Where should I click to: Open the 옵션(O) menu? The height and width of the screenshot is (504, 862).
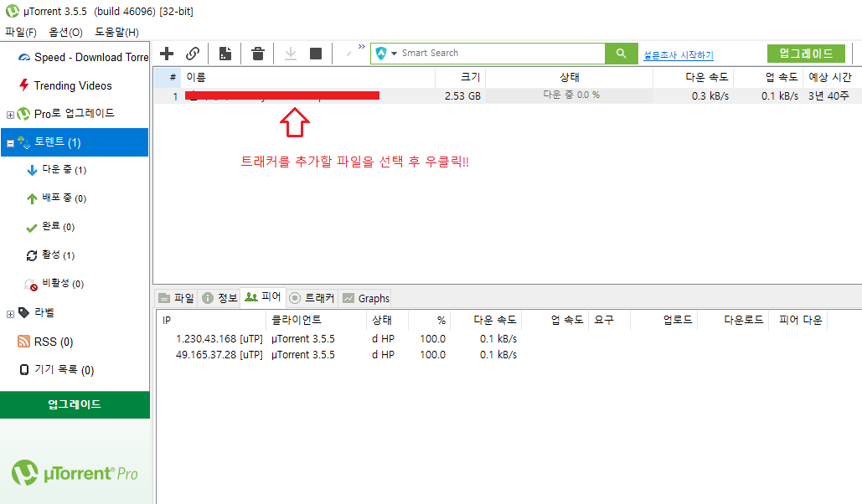pos(65,33)
